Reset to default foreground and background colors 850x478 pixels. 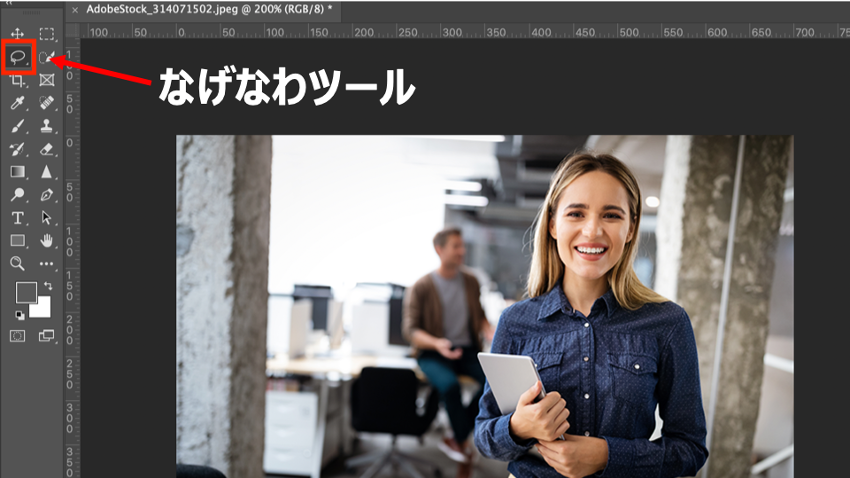point(20,315)
